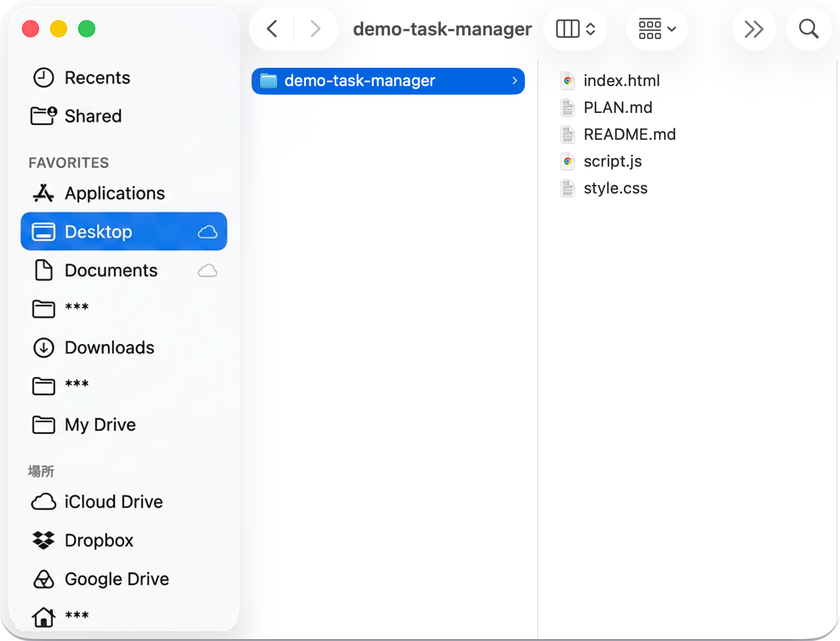Click the 場所 section header
Screen dimensions: 840x641
(x=41, y=471)
